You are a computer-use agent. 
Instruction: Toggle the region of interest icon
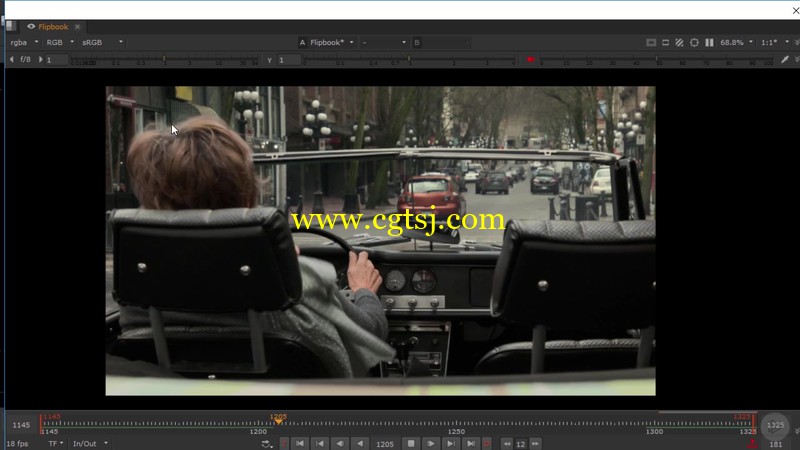click(665, 42)
